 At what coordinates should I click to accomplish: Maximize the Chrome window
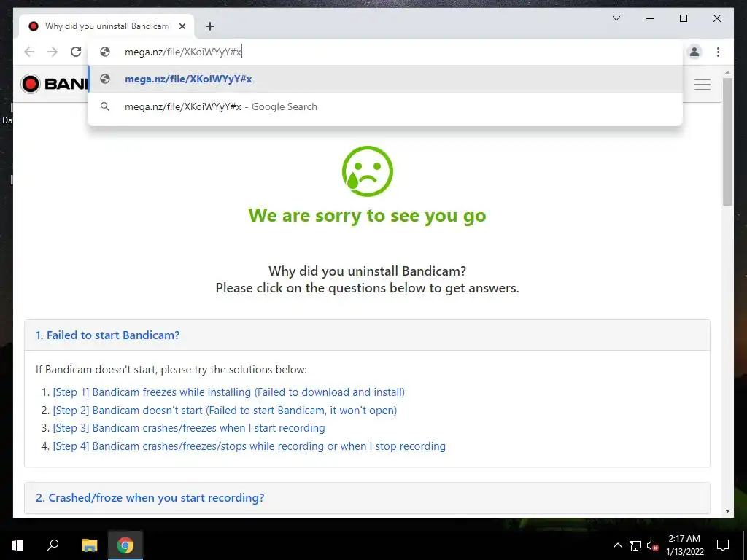[x=683, y=18]
